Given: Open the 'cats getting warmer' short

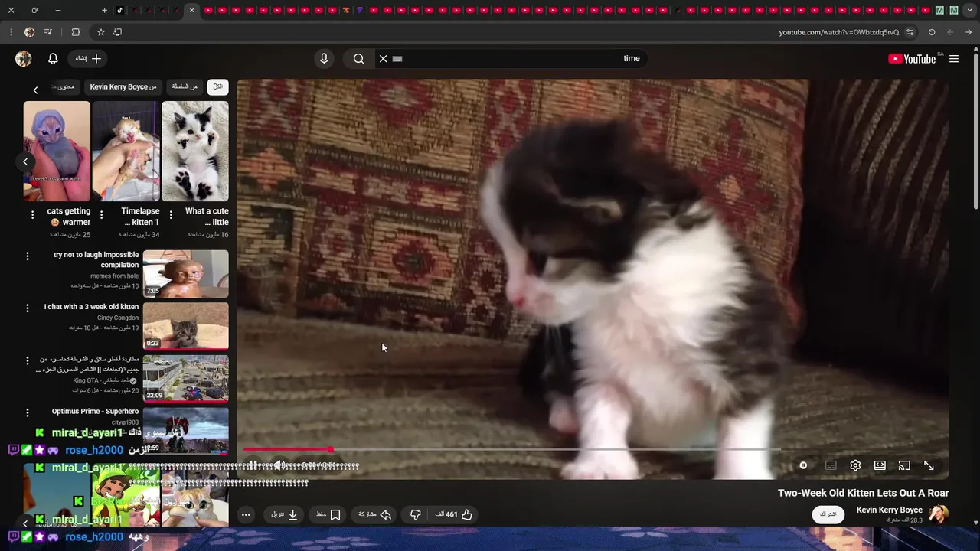Looking at the screenshot, I should (57, 151).
